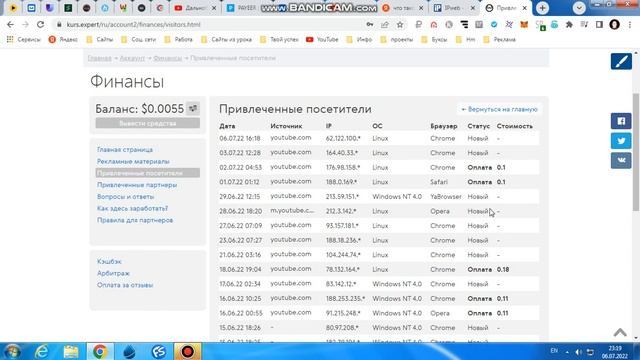Click the YaBrowser browser cell

pyautogui.click(x=446, y=197)
